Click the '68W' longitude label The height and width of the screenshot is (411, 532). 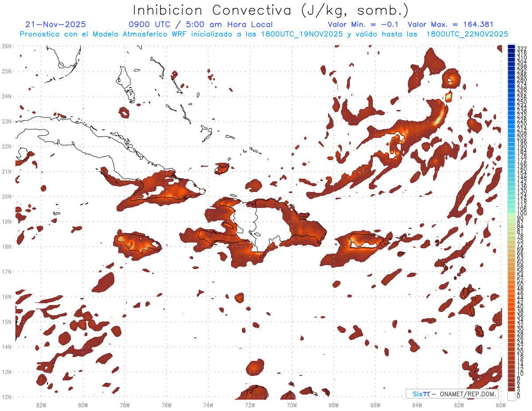pos(333,405)
